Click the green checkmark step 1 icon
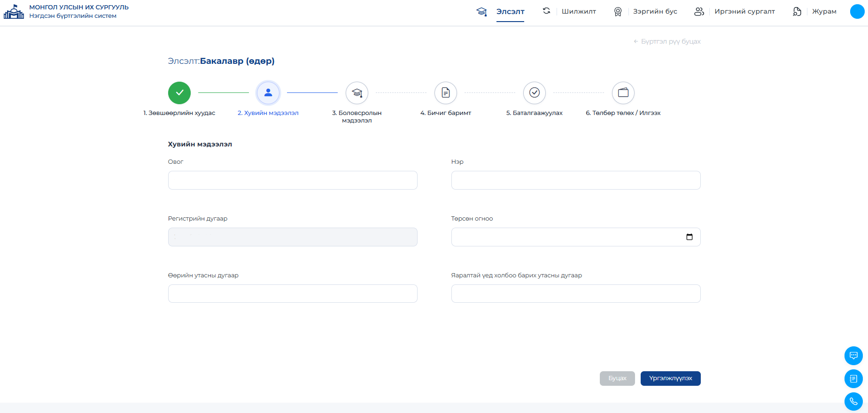Screen dimensions: 868x413 pyautogui.click(x=179, y=93)
